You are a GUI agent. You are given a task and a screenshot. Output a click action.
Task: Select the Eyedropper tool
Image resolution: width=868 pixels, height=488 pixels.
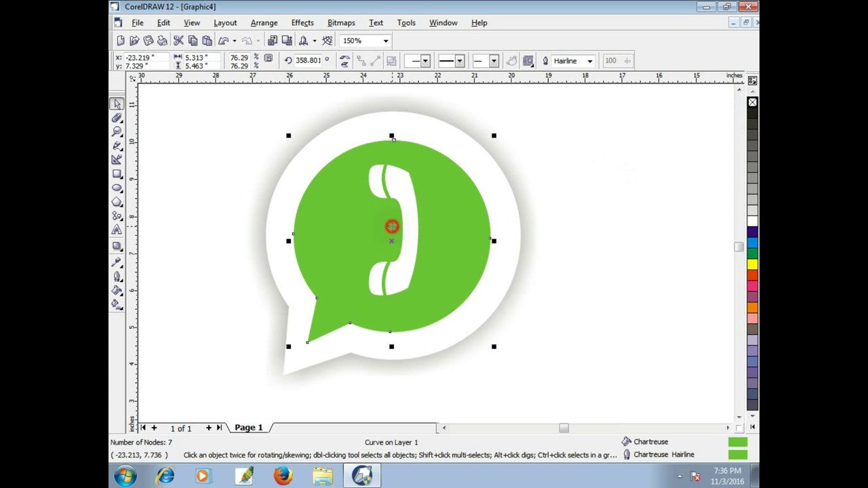click(x=117, y=262)
